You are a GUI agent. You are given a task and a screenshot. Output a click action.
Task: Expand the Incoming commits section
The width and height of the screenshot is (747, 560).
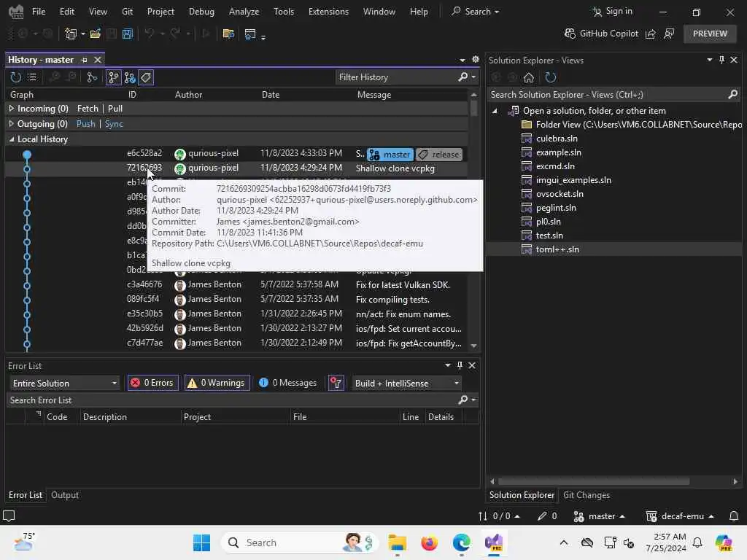12,109
